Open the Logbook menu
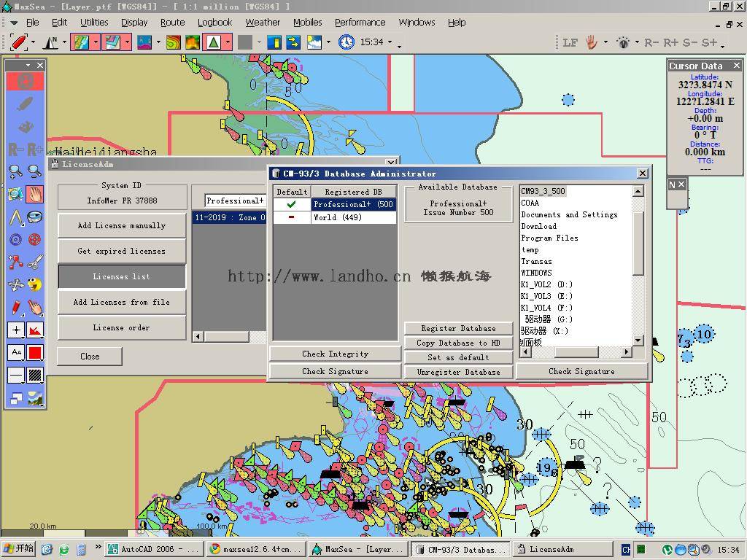This screenshot has height=560, width=747. point(215,23)
